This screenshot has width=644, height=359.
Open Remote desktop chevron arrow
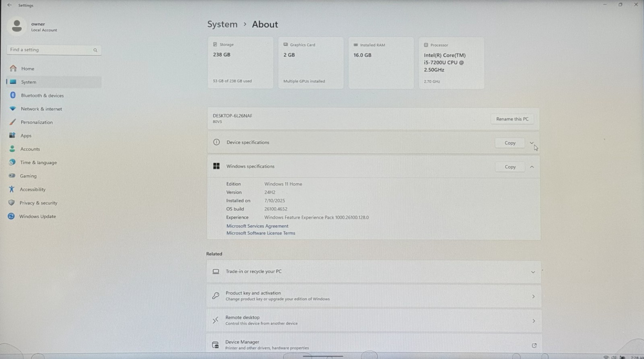click(x=534, y=321)
